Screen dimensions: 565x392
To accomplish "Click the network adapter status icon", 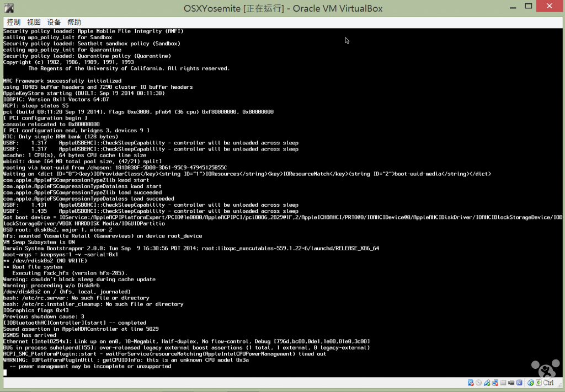I will click(495, 383).
